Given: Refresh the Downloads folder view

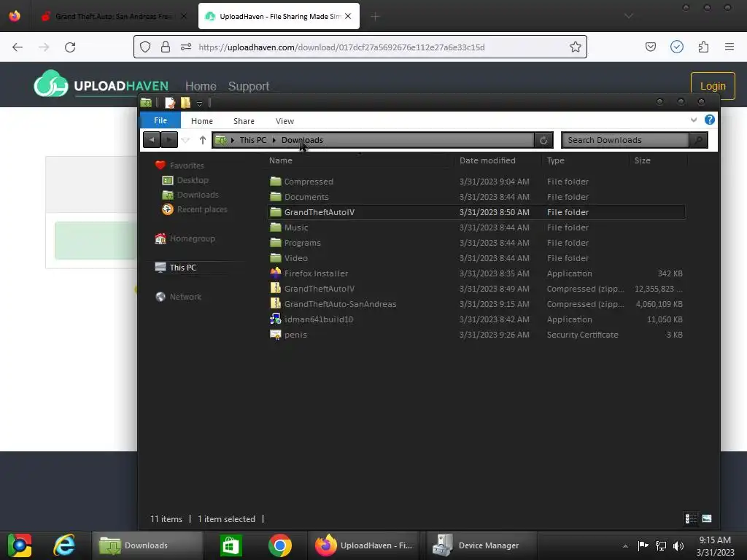Looking at the screenshot, I should click(x=543, y=140).
